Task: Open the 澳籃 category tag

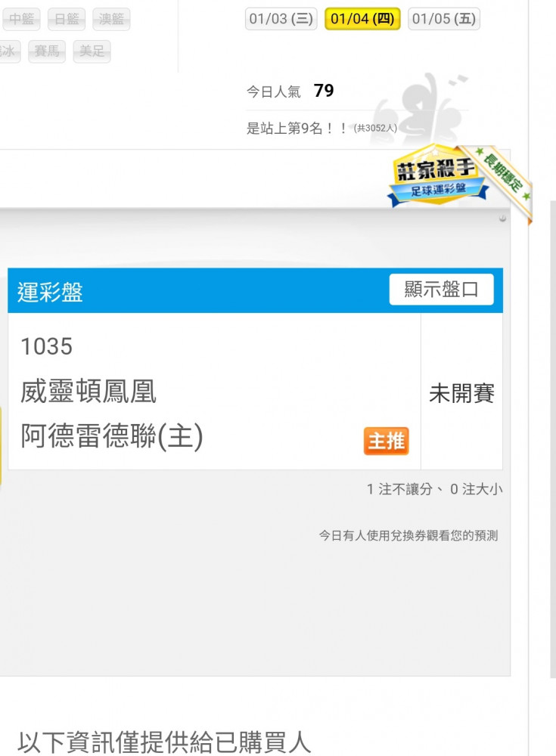Action: (111, 20)
